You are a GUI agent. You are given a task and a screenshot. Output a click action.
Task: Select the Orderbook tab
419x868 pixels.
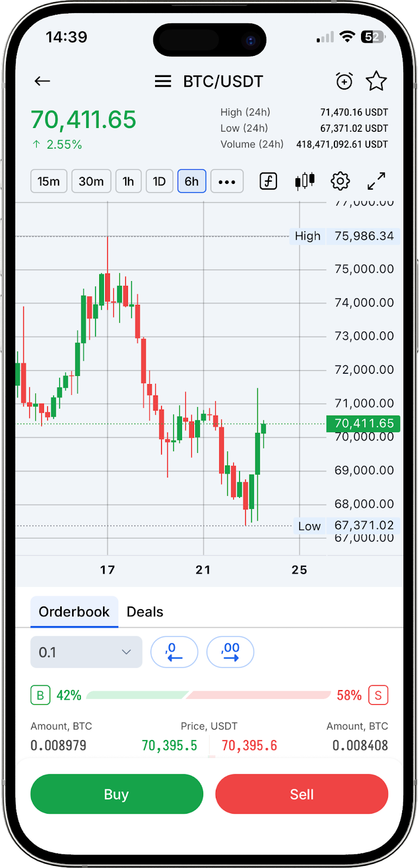pyautogui.click(x=74, y=612)
